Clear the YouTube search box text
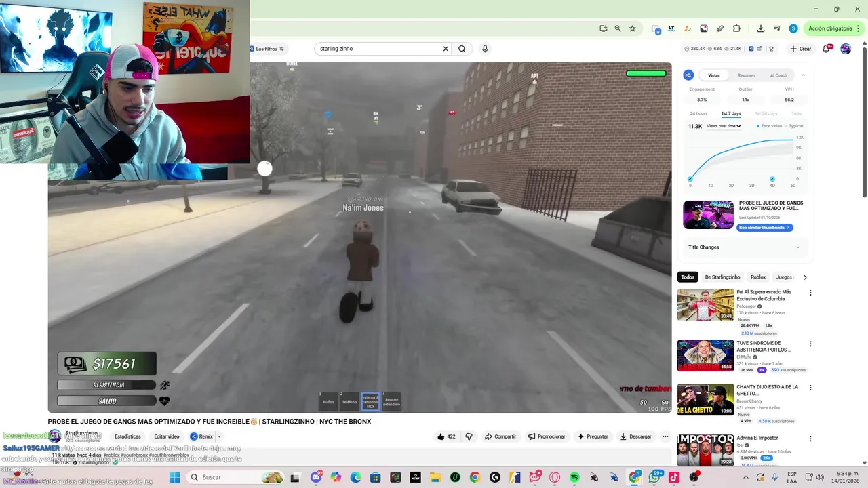868x488 pixels. pyautogui.click(x=446, y=49)
